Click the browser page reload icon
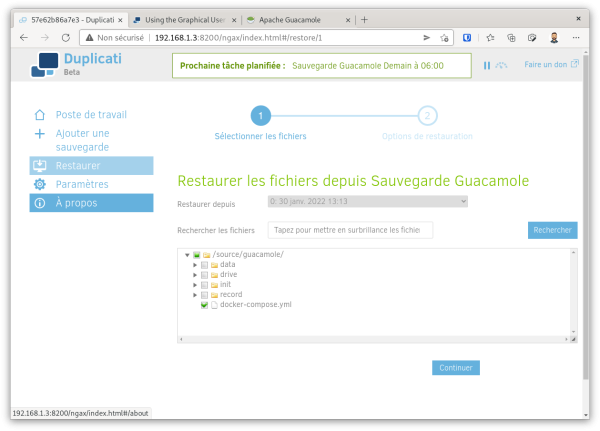600x431 pixels. [64, 37]
